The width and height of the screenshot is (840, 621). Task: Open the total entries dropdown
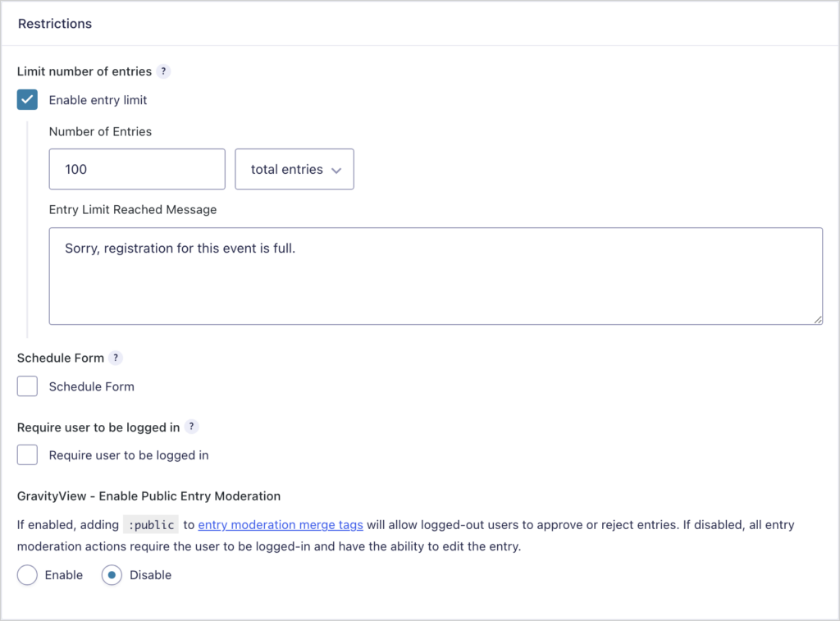(294, 169)
